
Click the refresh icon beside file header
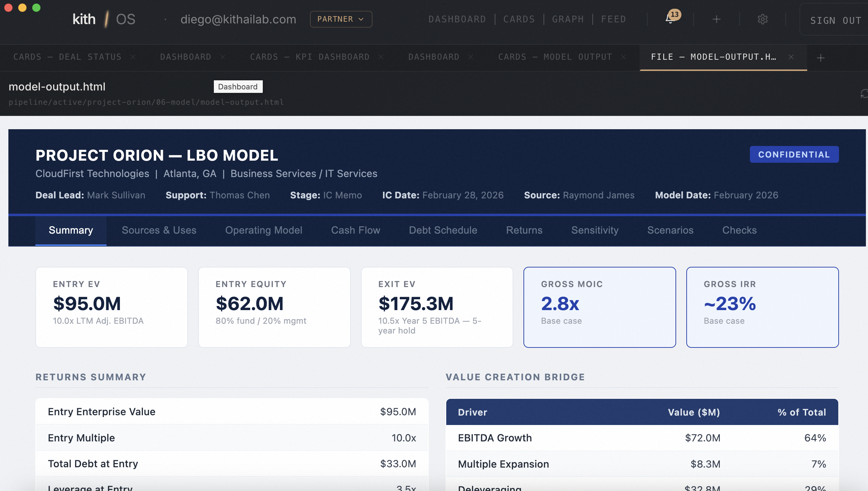[864, 94]
